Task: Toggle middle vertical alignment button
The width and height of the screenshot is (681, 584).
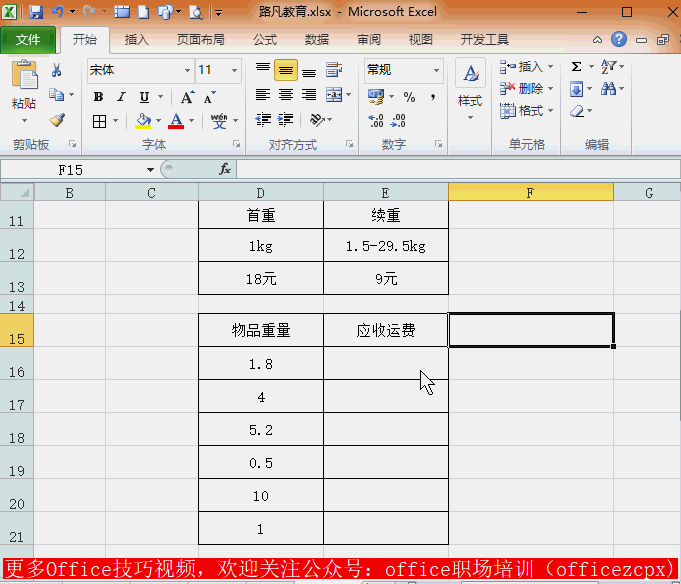Action: click(285, 70)
